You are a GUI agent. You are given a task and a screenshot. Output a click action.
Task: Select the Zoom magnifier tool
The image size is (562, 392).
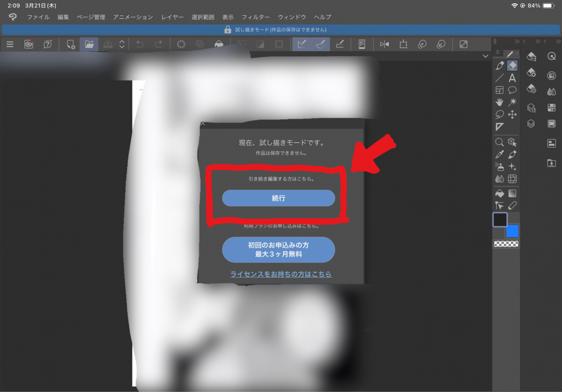(500, 142)
